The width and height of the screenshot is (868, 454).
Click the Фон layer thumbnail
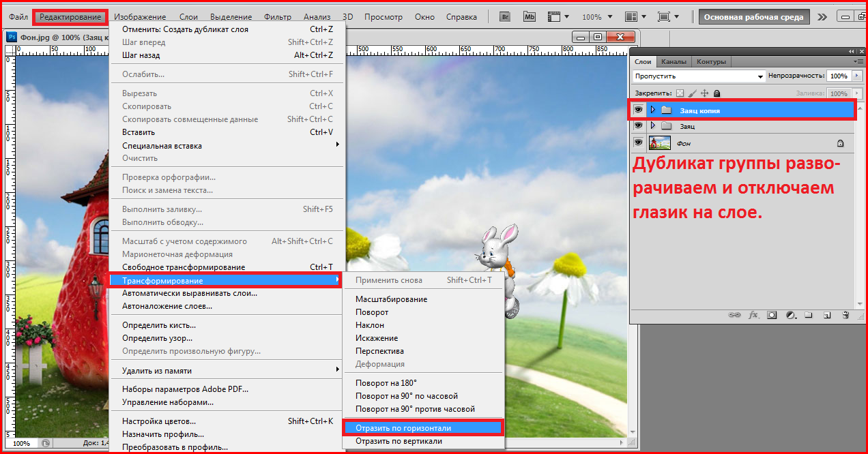click(x=659, y=143)
